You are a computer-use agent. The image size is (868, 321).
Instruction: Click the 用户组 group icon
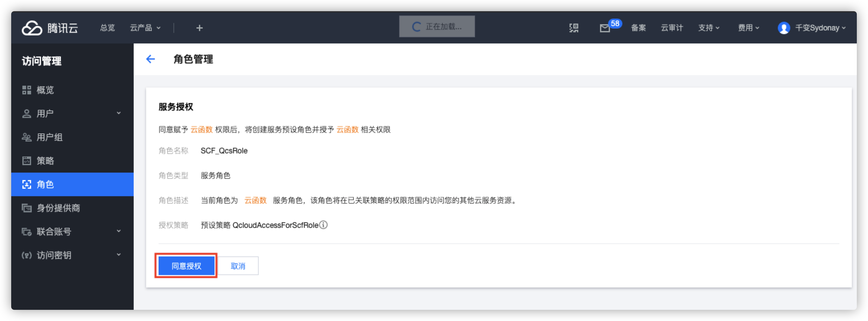(26, 137)
